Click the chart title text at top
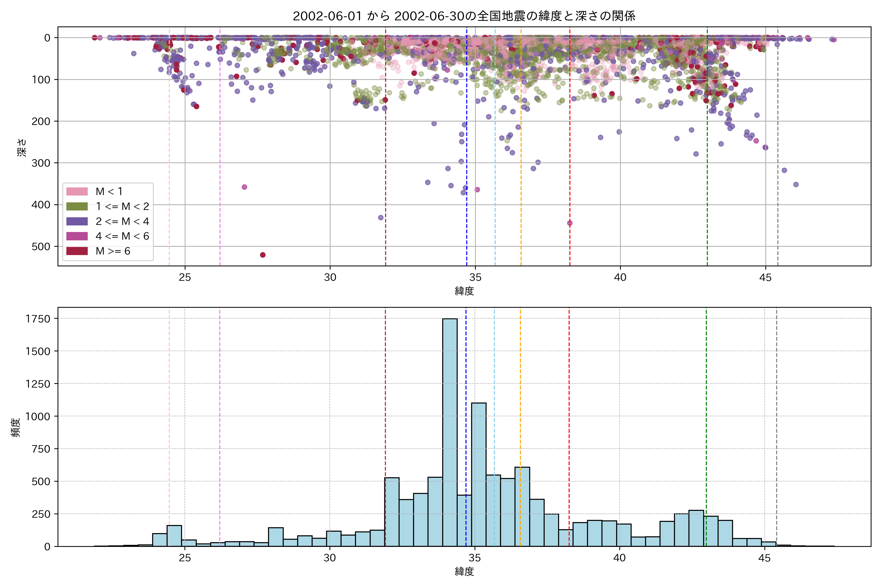The height and width of the screenshot is (588, 882). tap(464, 16)
